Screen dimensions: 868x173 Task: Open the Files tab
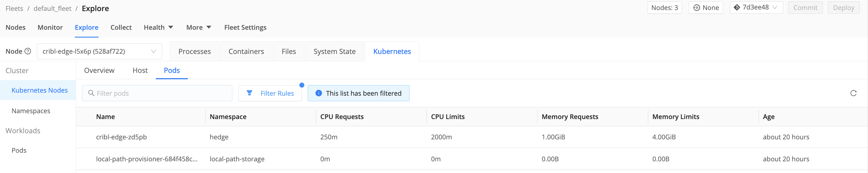pos(289,51)
